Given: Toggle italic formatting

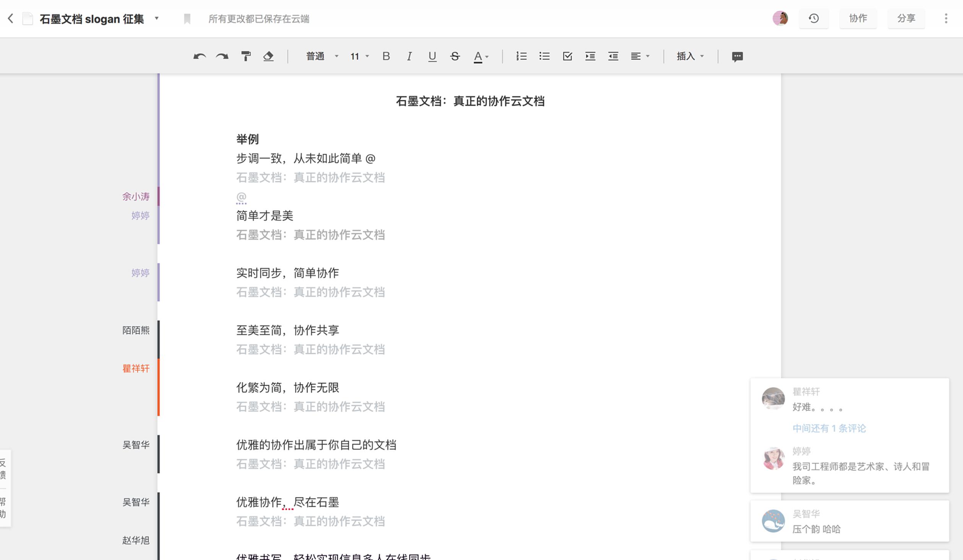Looking at the screenshot, I should (409, 57).
